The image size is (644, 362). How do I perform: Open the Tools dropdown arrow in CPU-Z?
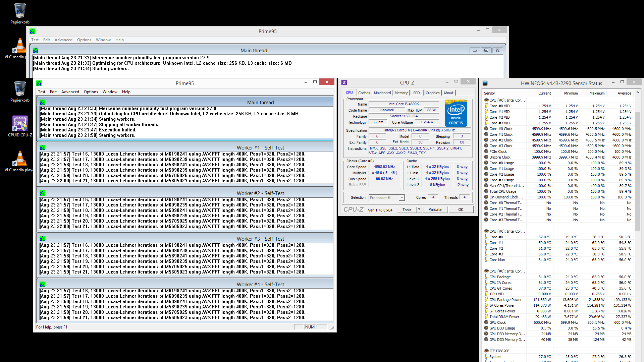419,209
